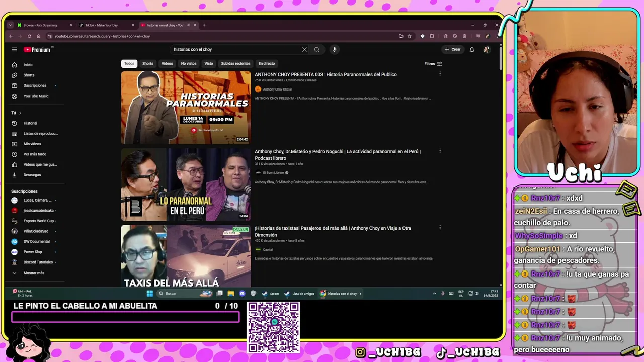Screen dimensions: 644x362
Task: Select the Visto filter chip
Action: pos(209,64)
